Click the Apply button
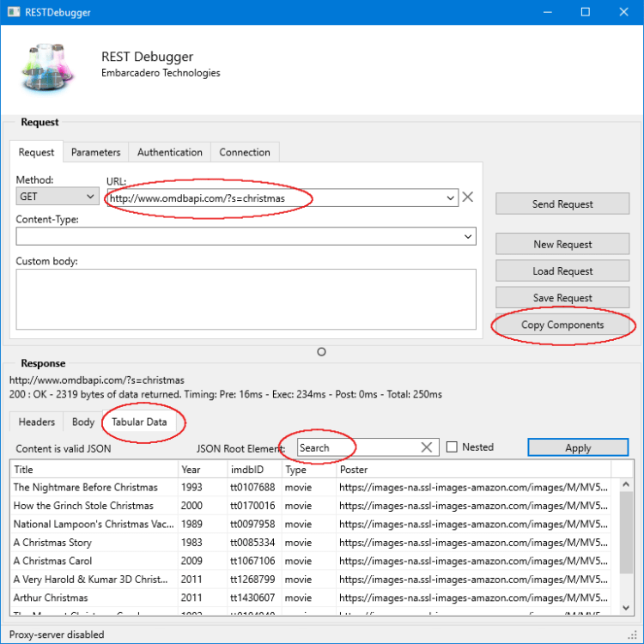Screen dimensions: 644x644 (578, 447)
